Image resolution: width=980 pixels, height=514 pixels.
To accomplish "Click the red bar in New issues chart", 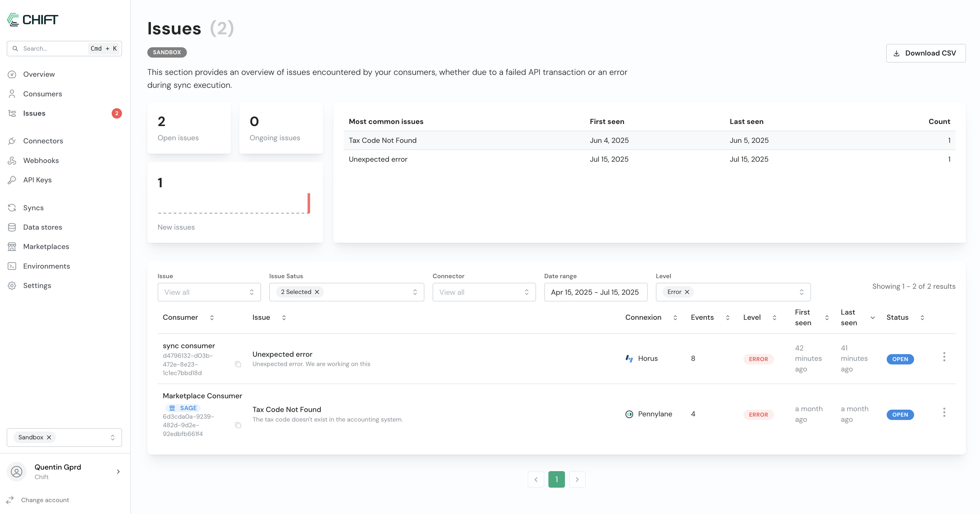I will pos(309,203).
